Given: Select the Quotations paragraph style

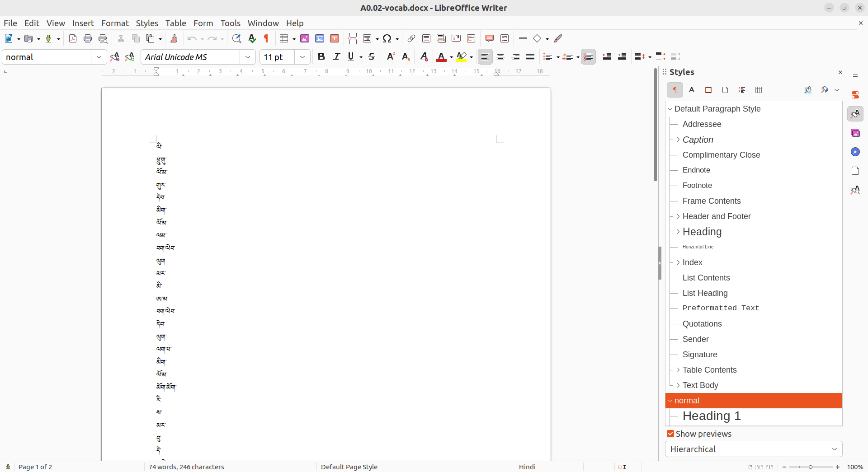Looking at the screenshot, I should click(x=702, y=324).
